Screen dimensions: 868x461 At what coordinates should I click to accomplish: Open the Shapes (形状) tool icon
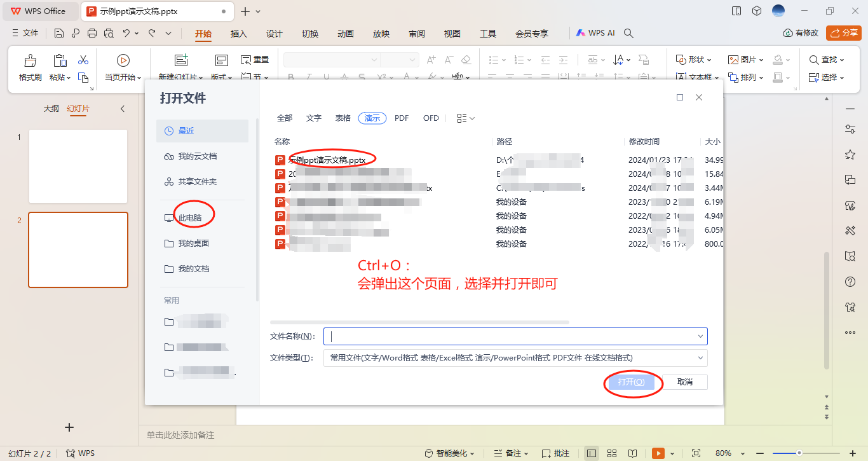681,59
